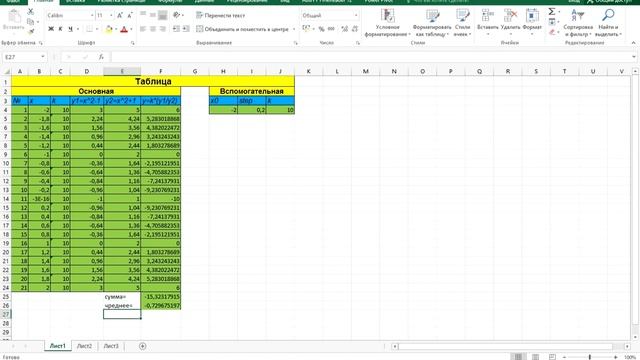
Task: Toggle bottom vertical alignment
Action: point(162,16)
